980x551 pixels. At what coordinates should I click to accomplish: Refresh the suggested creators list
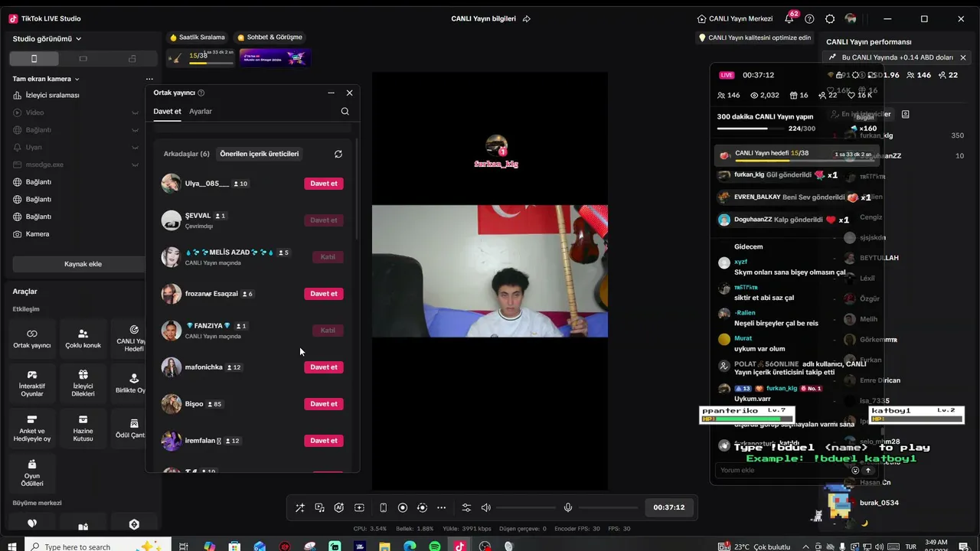[338, 154]
